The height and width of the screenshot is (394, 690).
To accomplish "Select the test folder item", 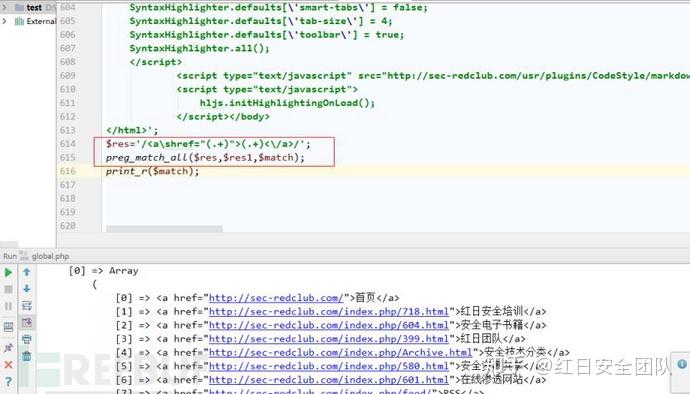I will [x=33, y=7].
